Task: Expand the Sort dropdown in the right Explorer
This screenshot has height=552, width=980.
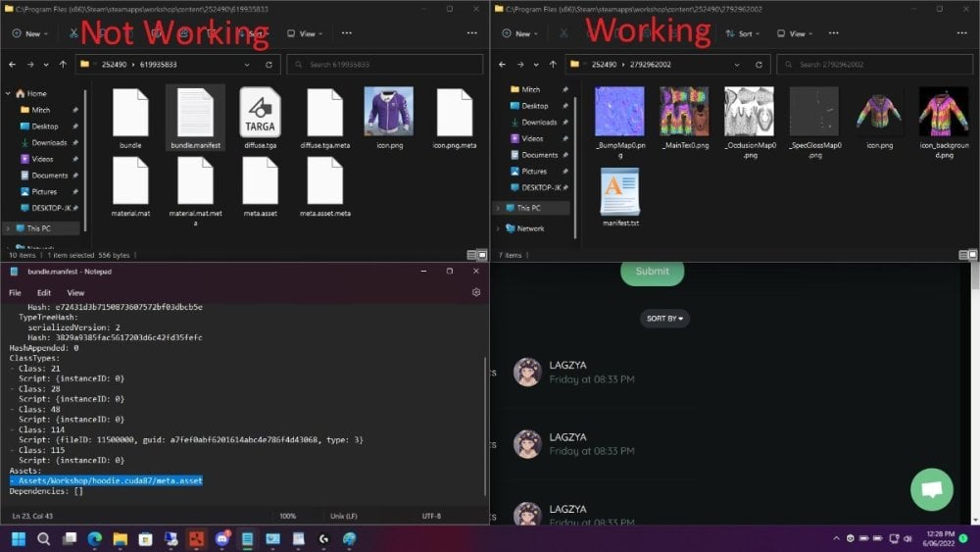Action: pyautogui.click(x=743, y=33)
